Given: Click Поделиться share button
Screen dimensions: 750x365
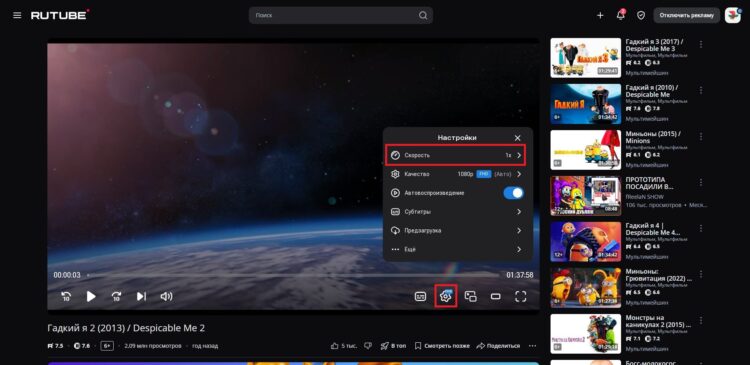Looking at the screenshot, I should [498, 345].
